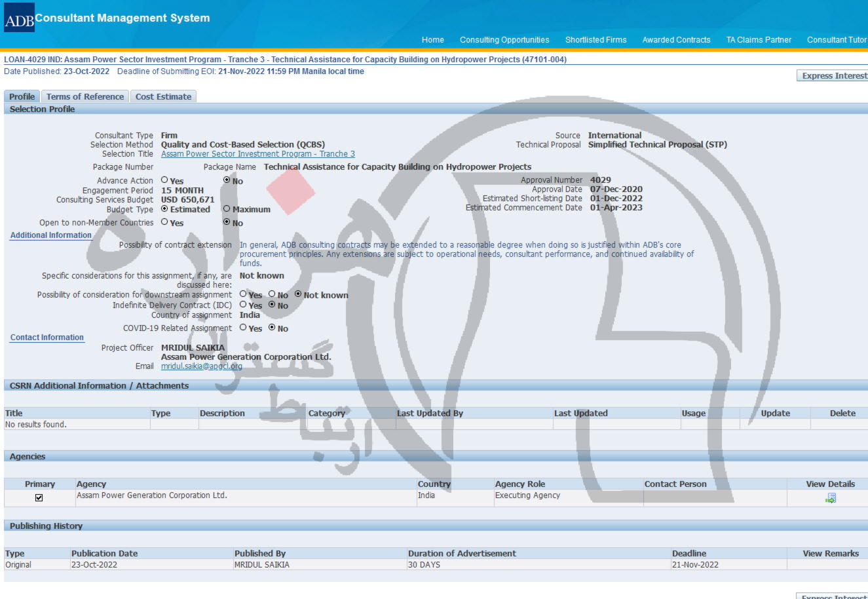This screenshot has height=599, width=868.
Task: Click the ADB logo in header
Action: pyautogui.click(x=19, y=18)
